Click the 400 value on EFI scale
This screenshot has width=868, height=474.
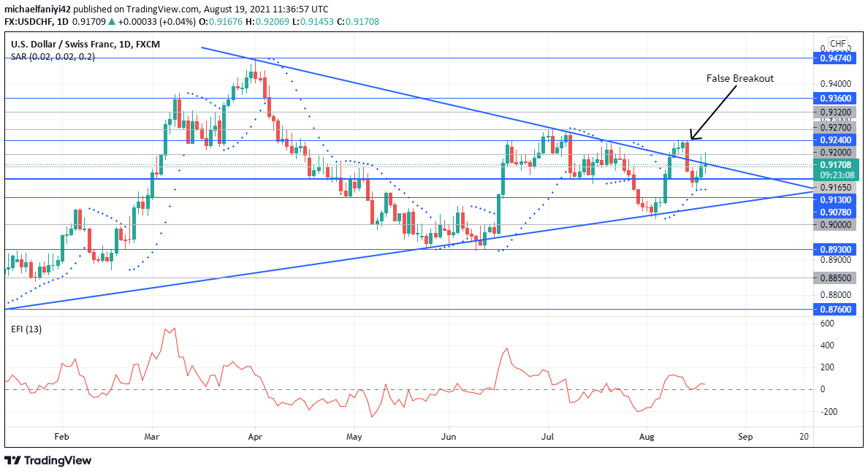tap(827, 345)
